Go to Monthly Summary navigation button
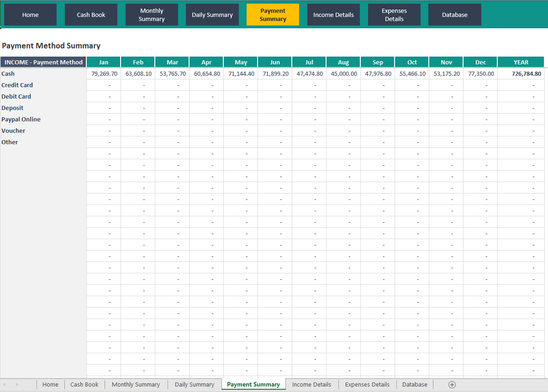The image size is (548, 392). click(152, 15)
